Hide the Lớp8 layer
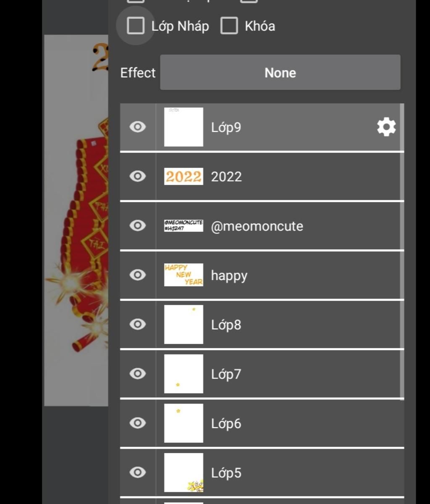 click(137, 324)
